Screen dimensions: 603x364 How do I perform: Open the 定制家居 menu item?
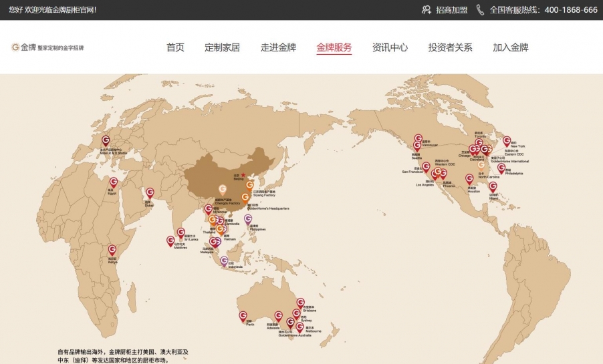[222, 47]
